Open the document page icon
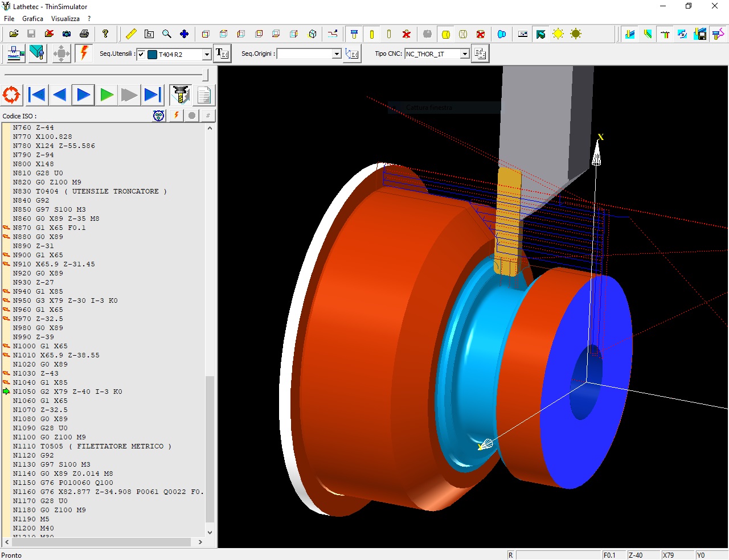Screen dimensions: 729x560 [204, 95]
